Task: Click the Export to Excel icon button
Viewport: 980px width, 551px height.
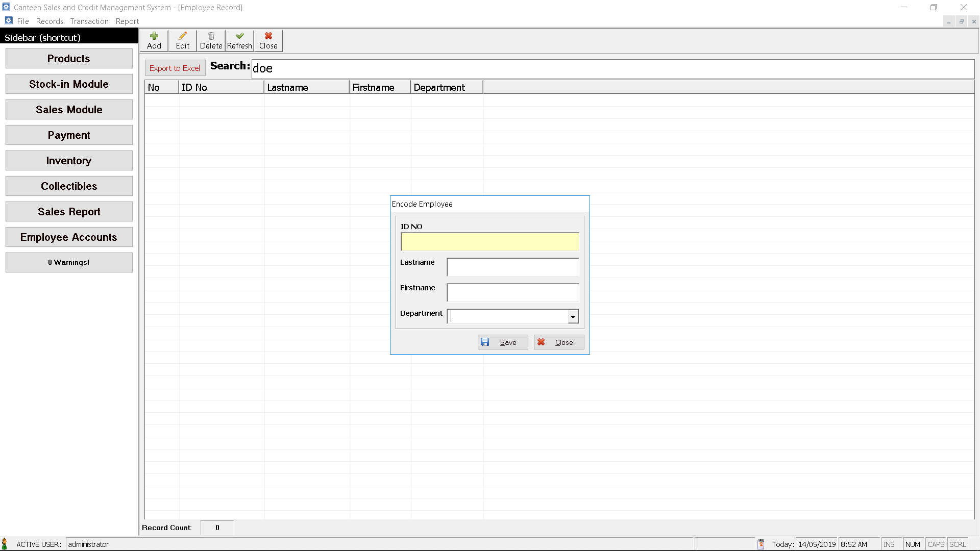Action: click(x=175, y=67)
